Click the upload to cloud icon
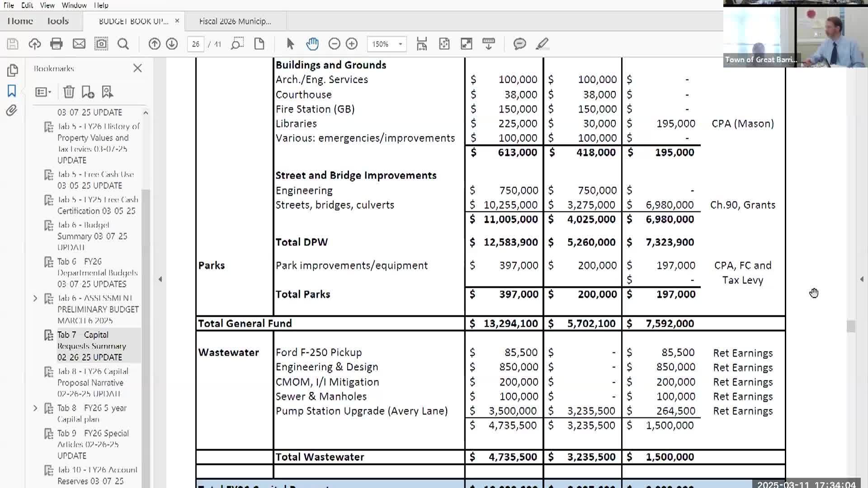This screenshot has height=488, width=868. (34, 44)
